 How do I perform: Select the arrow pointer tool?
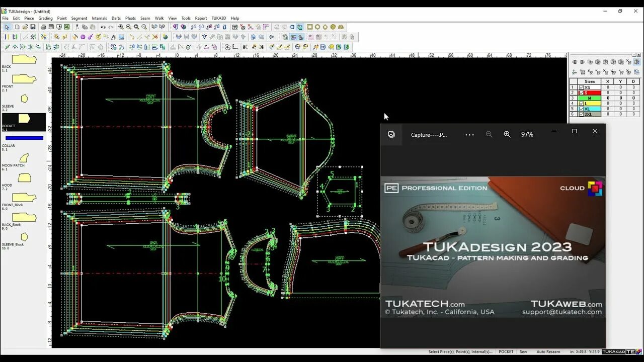7,27
